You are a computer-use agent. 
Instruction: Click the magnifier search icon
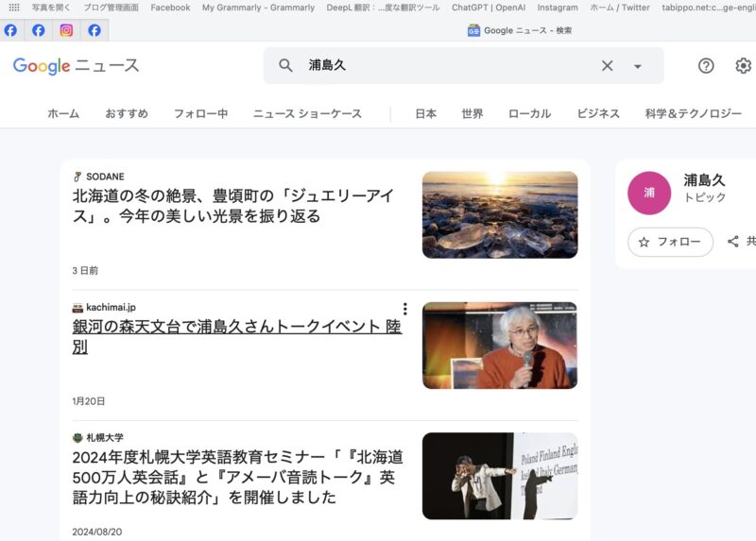point(285,65)
